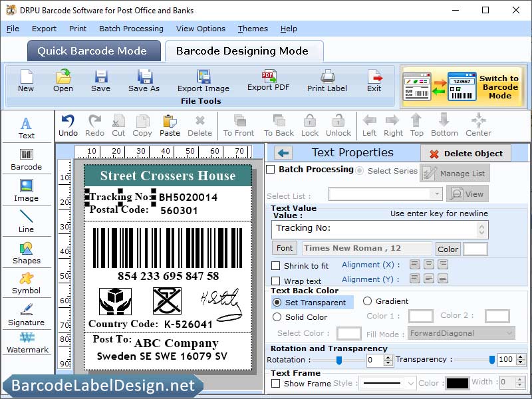Click the Save As icon
532x399 pixels.
tap(144, 80)
